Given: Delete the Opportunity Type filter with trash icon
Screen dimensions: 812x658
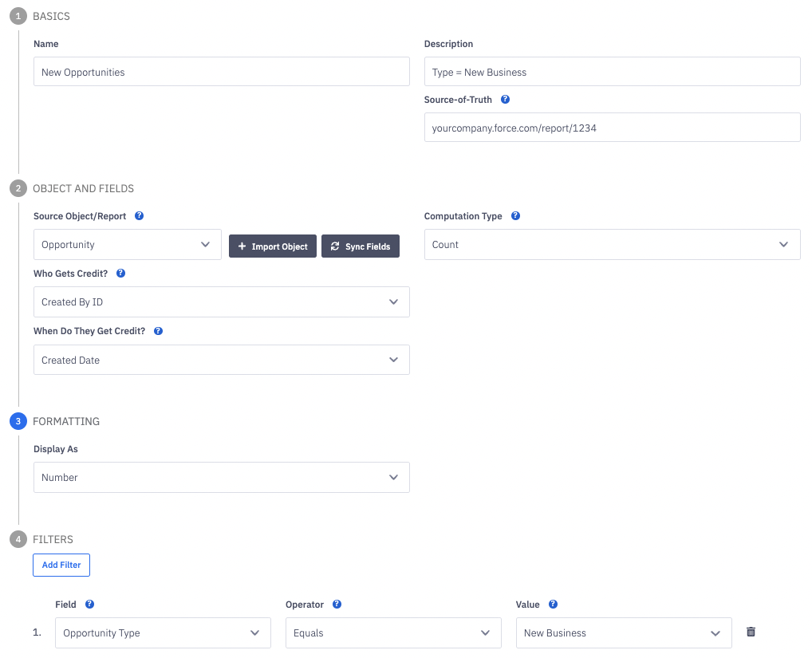Looking at the screenshot, I should pos(751,632).
